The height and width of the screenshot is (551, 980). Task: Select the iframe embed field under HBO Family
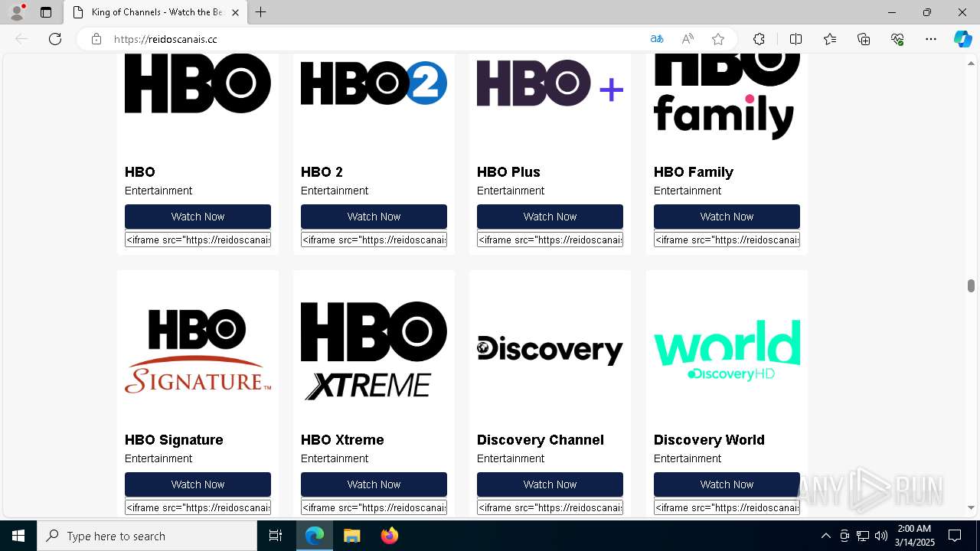point(727,240)
